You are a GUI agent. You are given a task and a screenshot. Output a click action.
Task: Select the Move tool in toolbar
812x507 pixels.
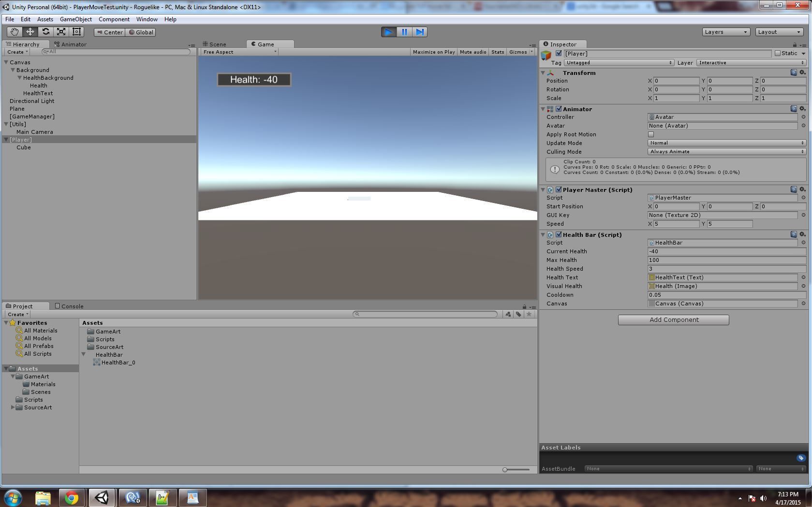(x=30, y=32)
